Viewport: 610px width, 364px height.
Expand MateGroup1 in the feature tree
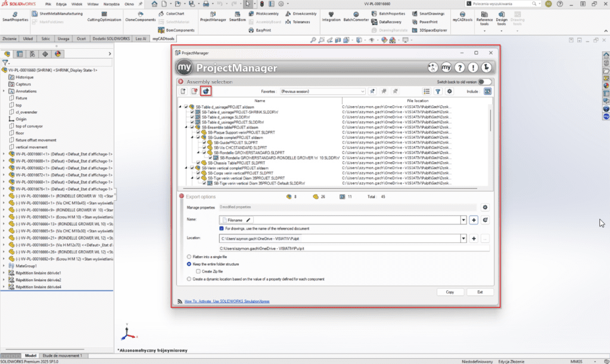4,266
